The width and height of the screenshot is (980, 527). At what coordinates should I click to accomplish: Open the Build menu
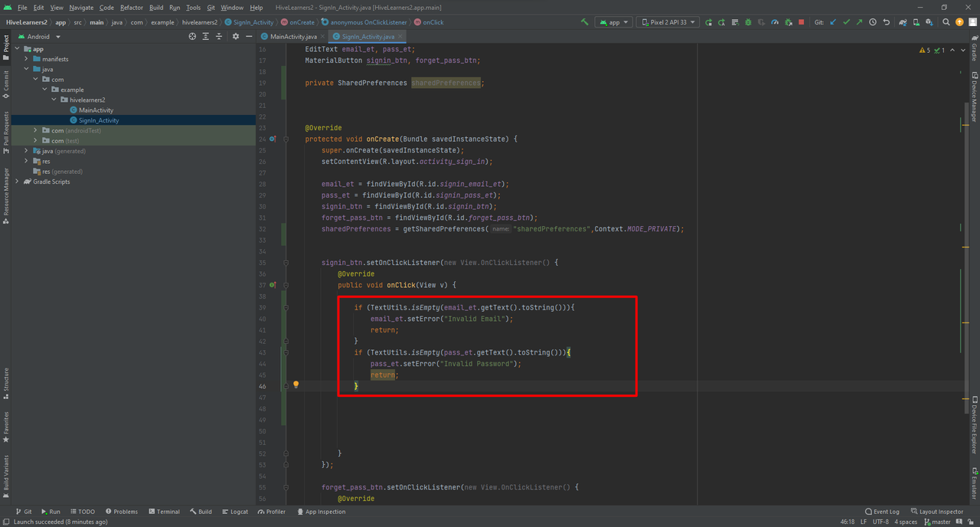[x=156, y=8]
